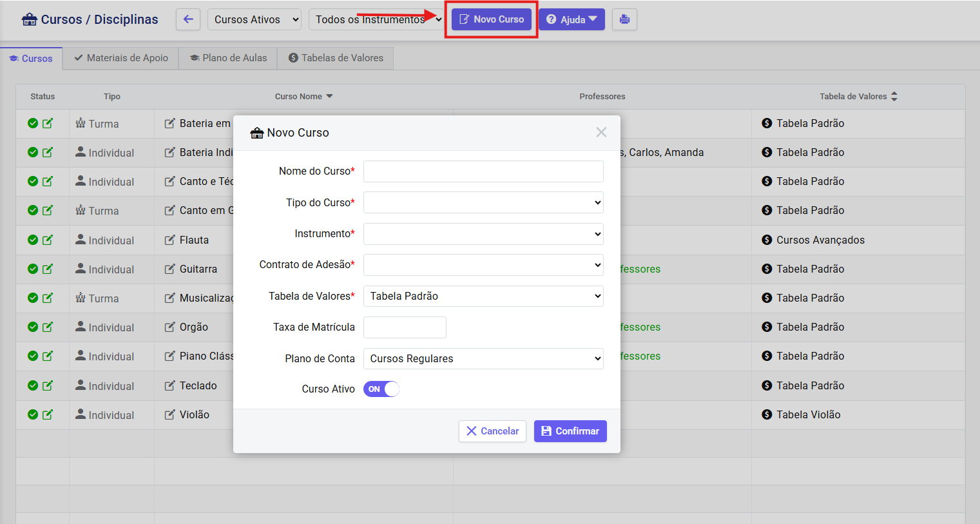This screenshot has width=980, height=524.
Task: Expand the Instrumento dropdown
Action: tap(483, 234)
